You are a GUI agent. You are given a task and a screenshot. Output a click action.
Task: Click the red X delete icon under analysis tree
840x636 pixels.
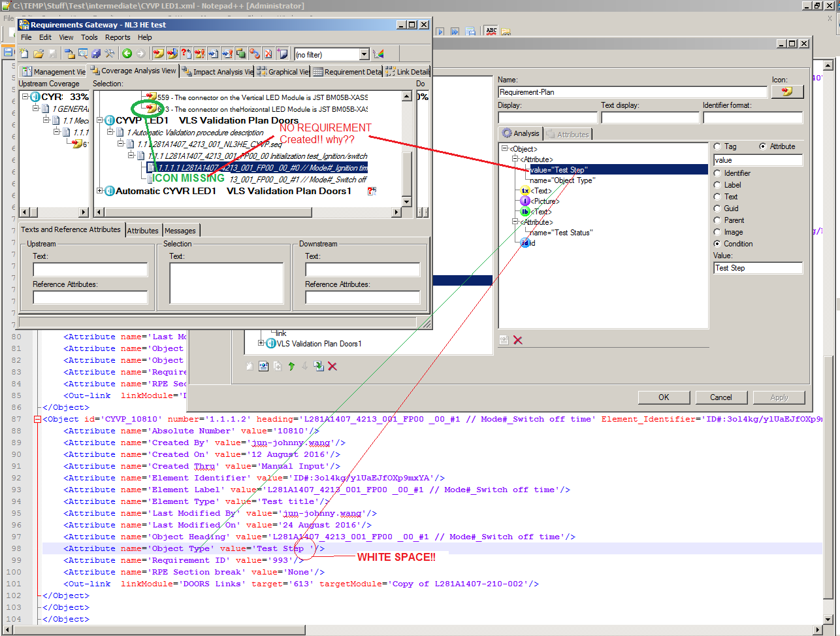point(518,340)
